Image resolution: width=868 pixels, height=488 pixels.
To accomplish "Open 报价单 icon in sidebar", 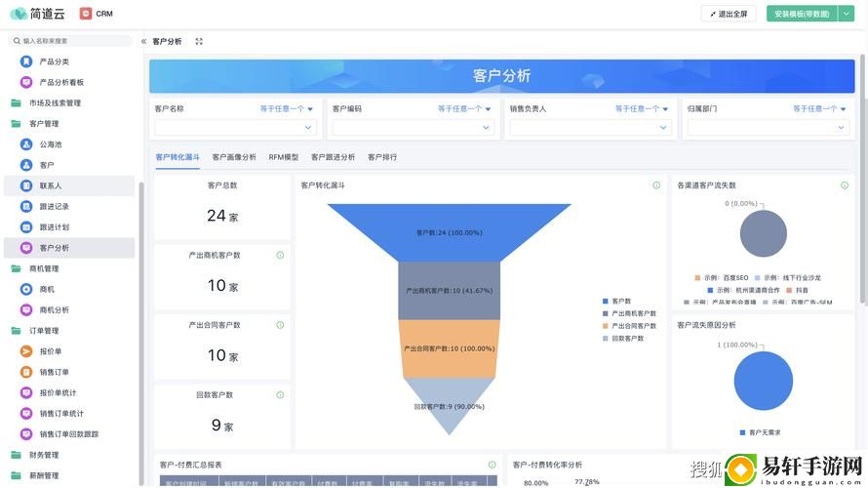I will tap(26, 351).
